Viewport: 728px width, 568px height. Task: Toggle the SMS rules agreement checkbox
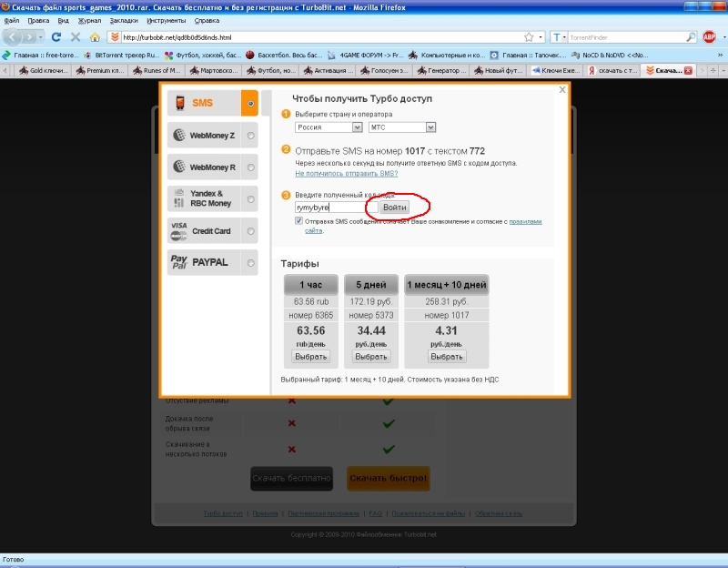click(299, 221)
